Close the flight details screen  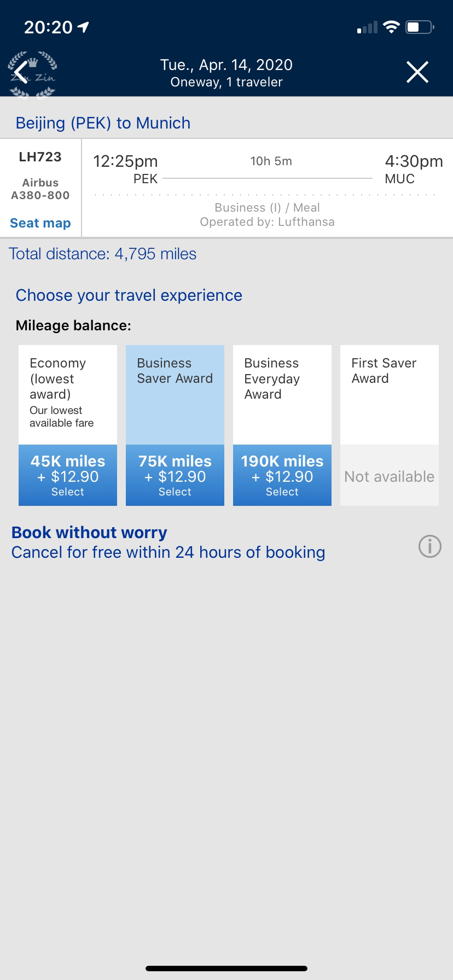point(417,72)
